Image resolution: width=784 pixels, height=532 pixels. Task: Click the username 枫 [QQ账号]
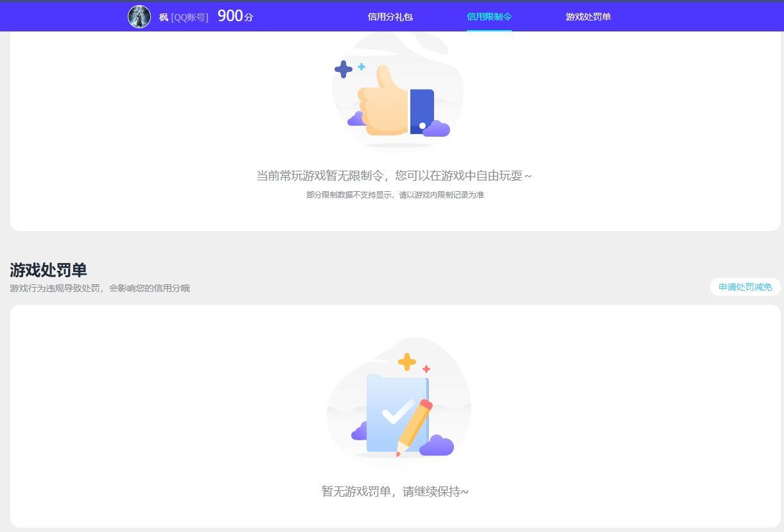[x=184, y=17]
